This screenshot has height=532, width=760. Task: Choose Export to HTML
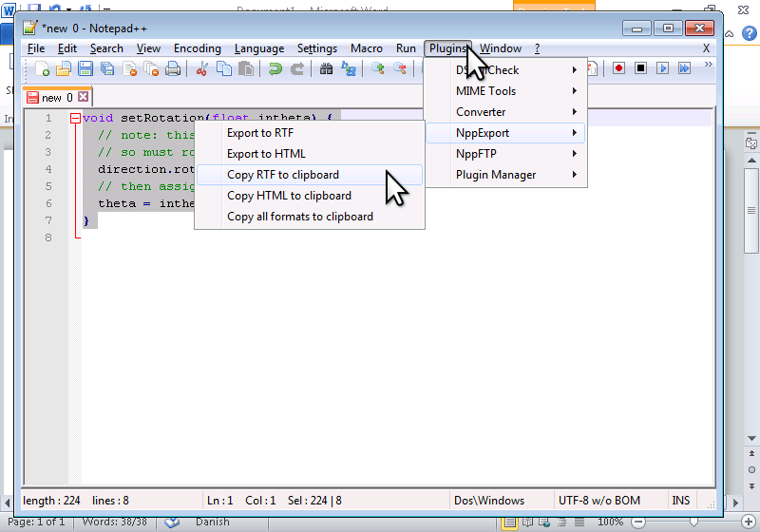[x=310, y=154]
